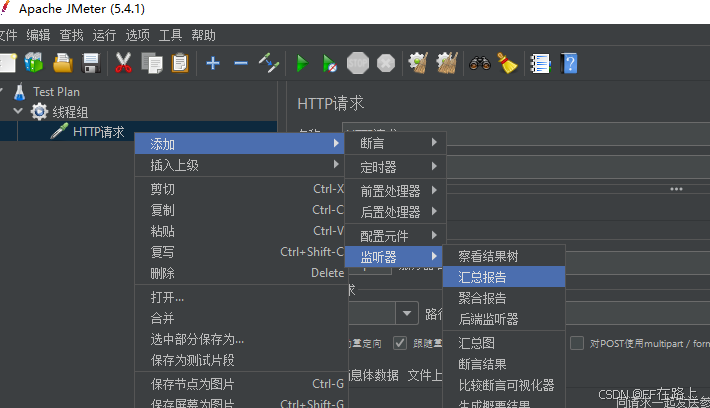Enable multipart for POST checkbox
The width and height of the screenshot is (710, 408).
click(x=576, y=343)
